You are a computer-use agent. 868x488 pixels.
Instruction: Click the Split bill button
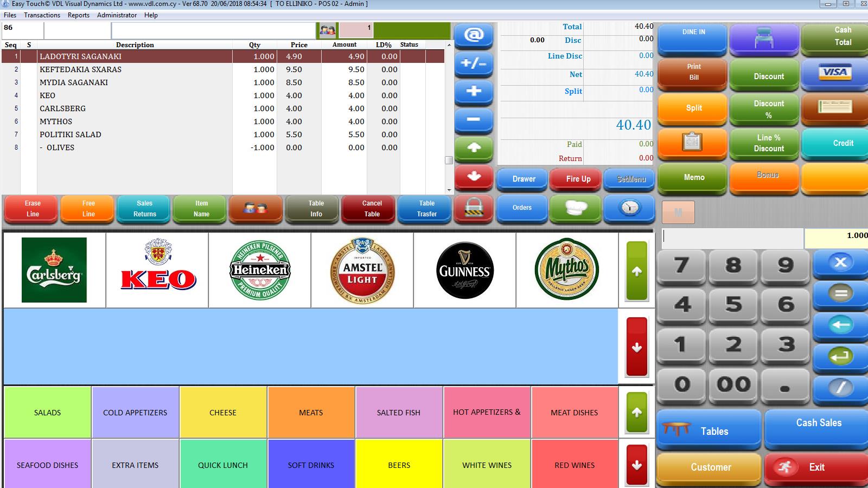[692, 108]
